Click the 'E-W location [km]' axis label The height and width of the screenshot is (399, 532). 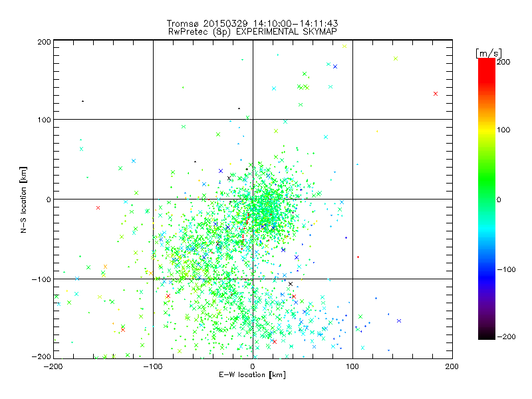click(252, 375)
